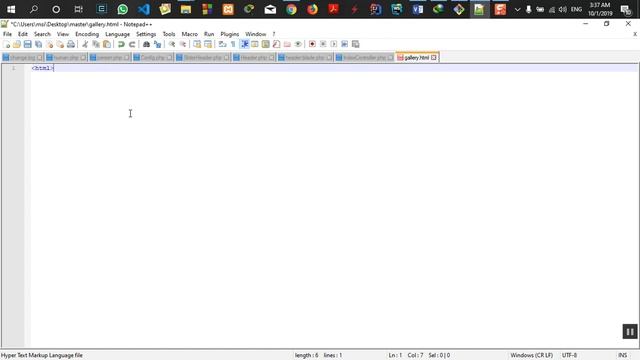
Task: Open the Encoding menu
Action: point(87,34)
